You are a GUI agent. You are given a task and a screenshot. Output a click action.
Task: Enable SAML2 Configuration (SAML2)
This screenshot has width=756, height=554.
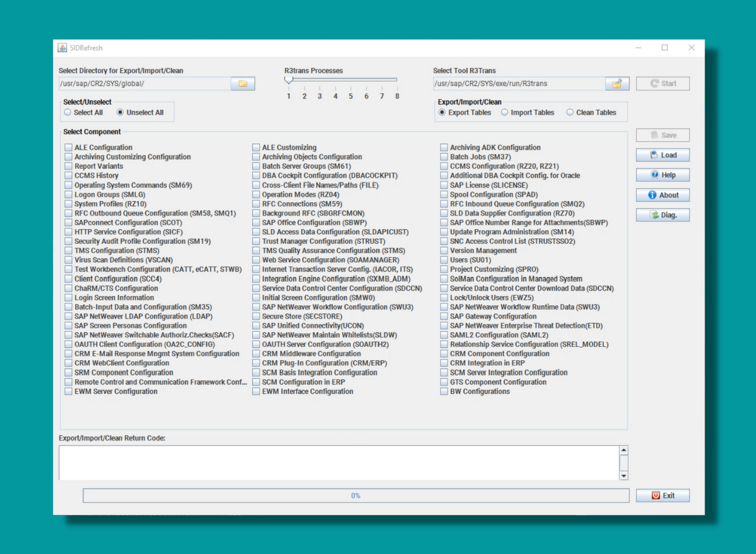pos(444,335)
